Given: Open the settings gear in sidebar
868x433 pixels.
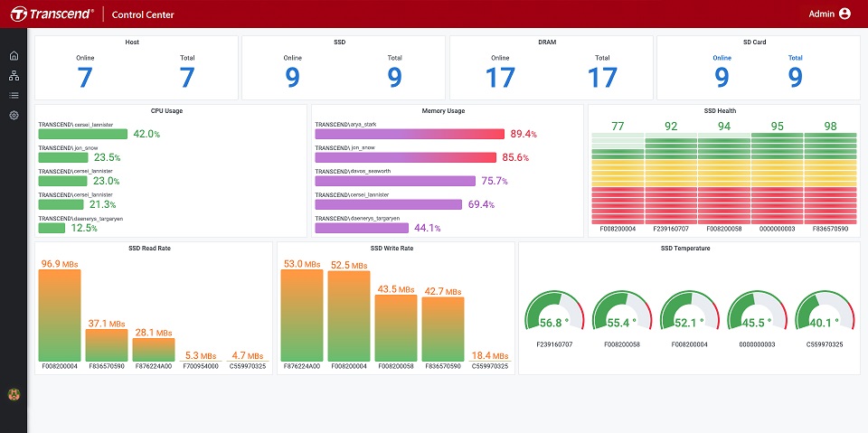Looking at the screenshot, I should point(14,115).
